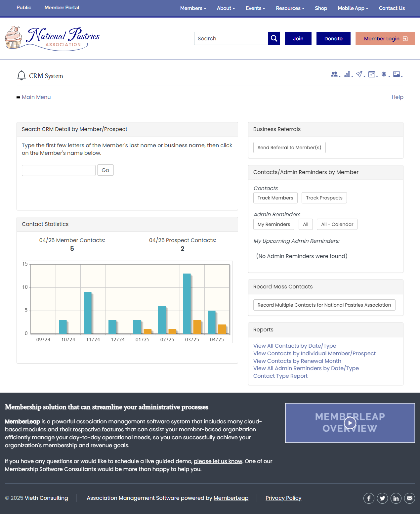Click the magnifying glass search button
Image resolution: width=420 pixels, height=514 pixels.
(x=274, y=38)
